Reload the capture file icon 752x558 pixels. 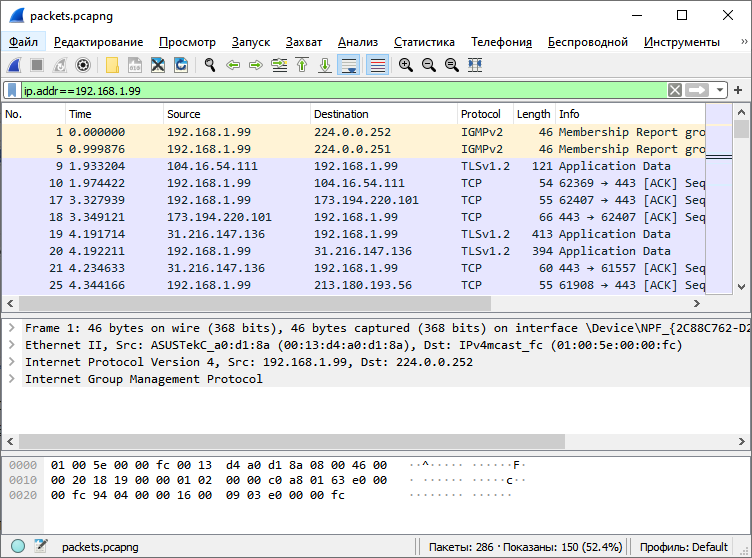181,65
